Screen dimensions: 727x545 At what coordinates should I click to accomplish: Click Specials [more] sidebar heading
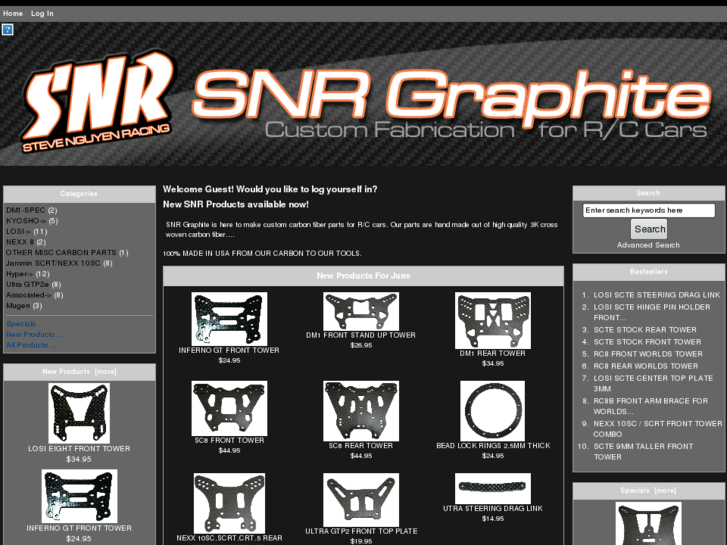(648, 490)
